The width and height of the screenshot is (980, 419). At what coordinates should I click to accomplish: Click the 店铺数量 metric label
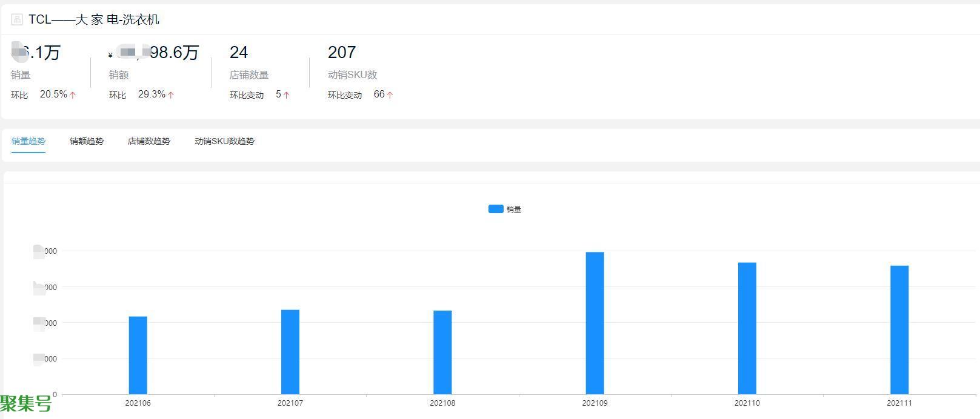pyautogui.click(x=249, y=75)
